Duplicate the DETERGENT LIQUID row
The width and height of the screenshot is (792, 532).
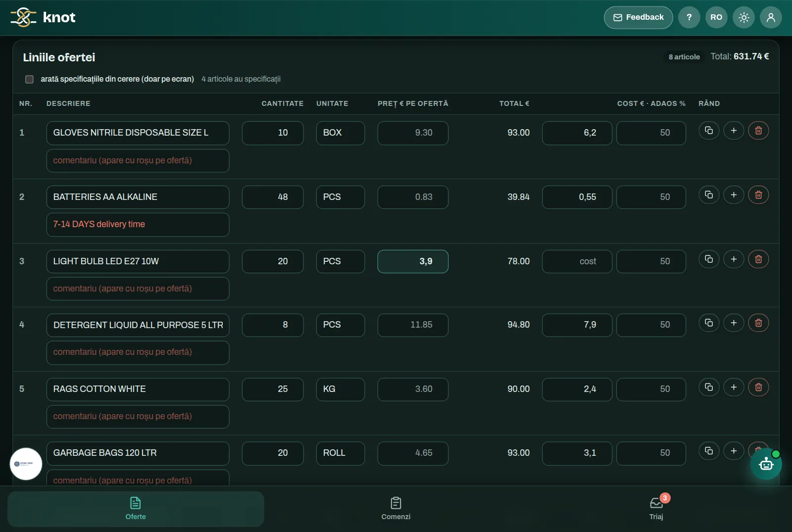coord(709,323)
